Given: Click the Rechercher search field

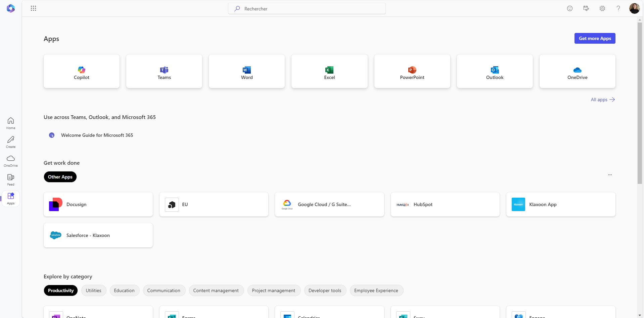Looking at the screenshot, I should [307, 9].
